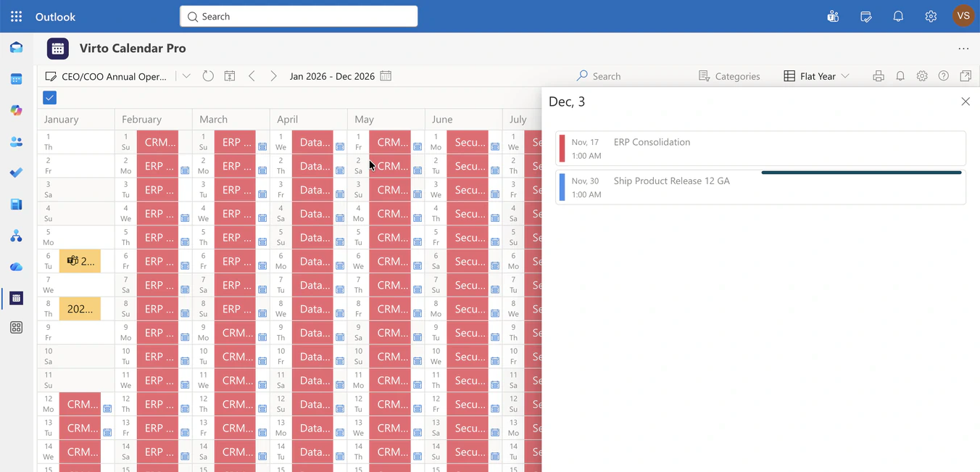Click April 1 Data event
Screen dimensions: 980x472
coord(312,142)
